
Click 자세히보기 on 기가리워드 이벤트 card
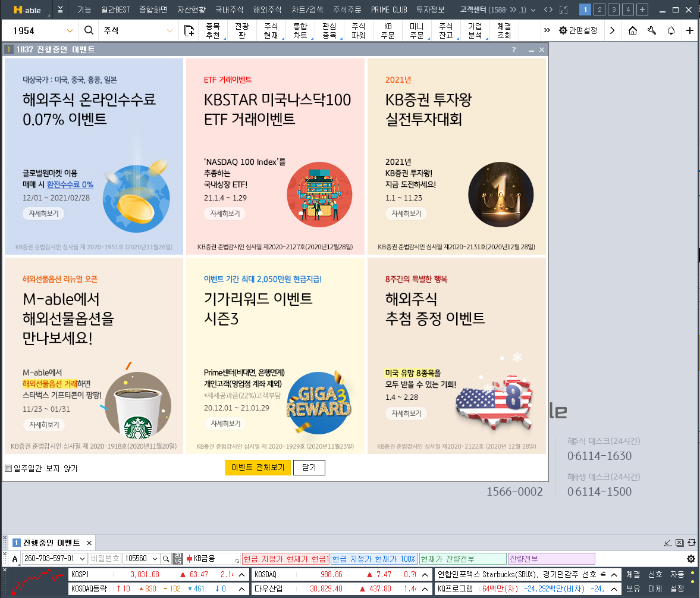(225, 424)
